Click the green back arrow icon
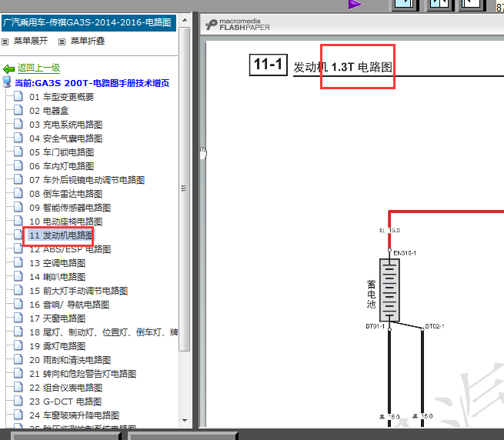Viewport: 504px width, 440px height. pyautogui.click(x=8, y=68)
